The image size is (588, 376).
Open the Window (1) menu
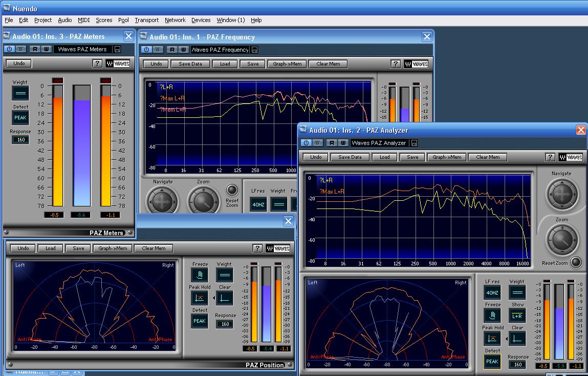[x=230, y=20]
